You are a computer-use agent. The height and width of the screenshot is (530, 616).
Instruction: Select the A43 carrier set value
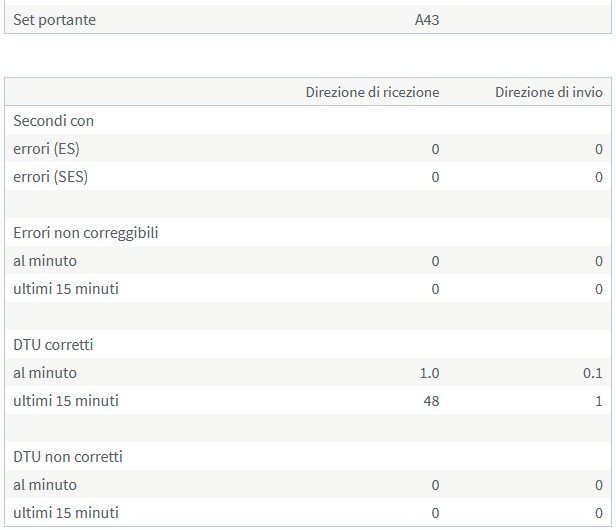click(x=427, y=19)
